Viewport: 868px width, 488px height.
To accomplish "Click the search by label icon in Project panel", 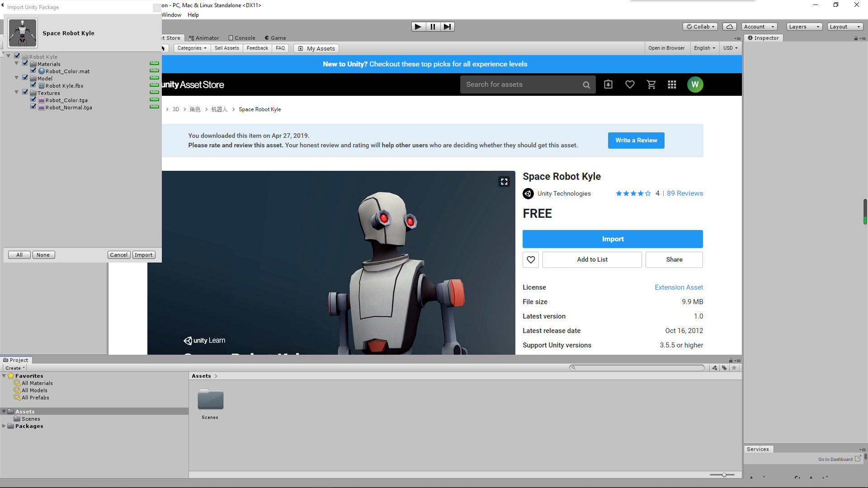I will [724, 368].
